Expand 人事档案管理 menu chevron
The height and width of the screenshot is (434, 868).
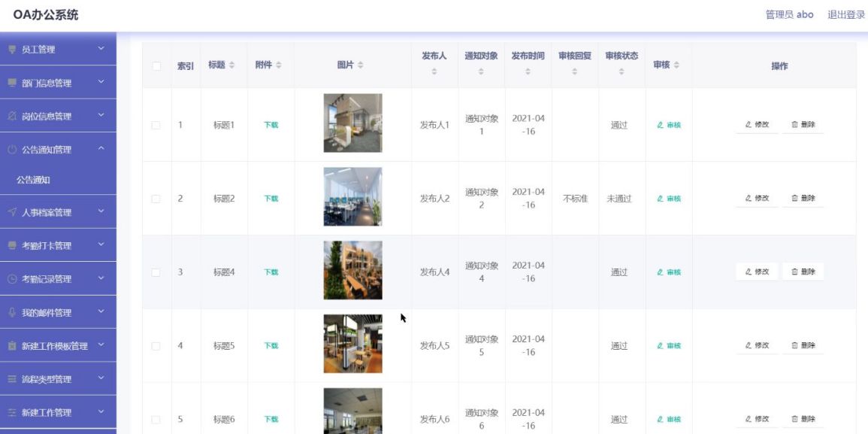[x=101, y=211]
